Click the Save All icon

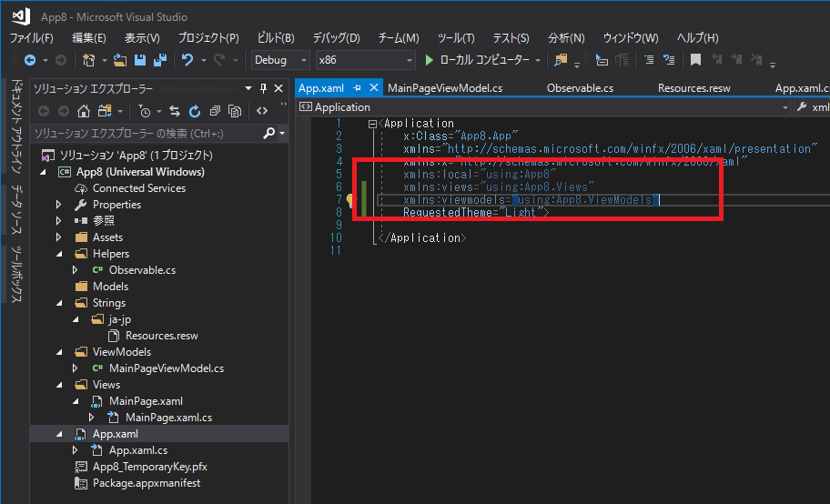pos(160,60)
